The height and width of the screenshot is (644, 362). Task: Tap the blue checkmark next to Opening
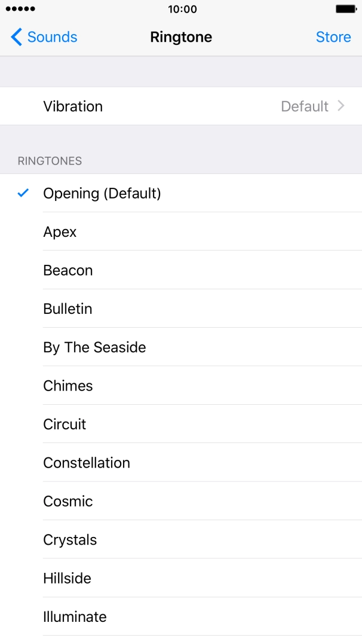click(x=22, y=193)
